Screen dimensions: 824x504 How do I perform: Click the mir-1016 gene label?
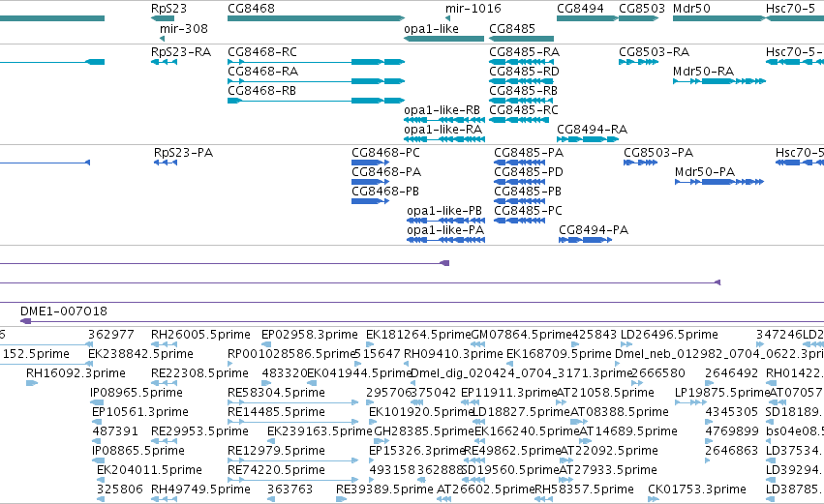pos(473,9)
